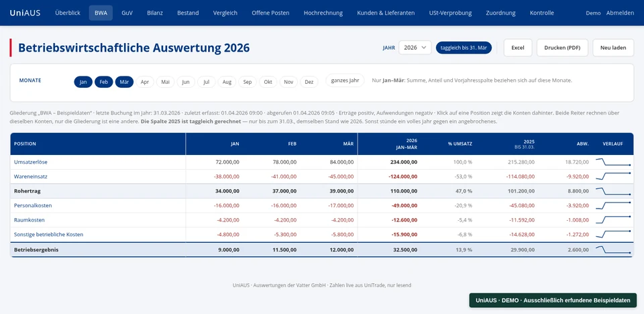
Task: Export the report via Excel button
Action: 518,48
